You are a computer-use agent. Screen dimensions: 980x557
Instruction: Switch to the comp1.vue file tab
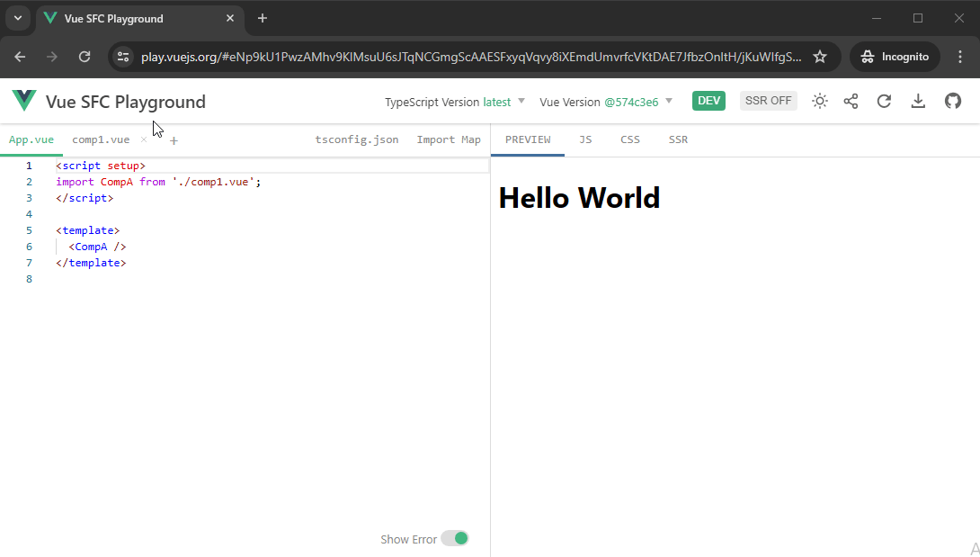(101, 139)
